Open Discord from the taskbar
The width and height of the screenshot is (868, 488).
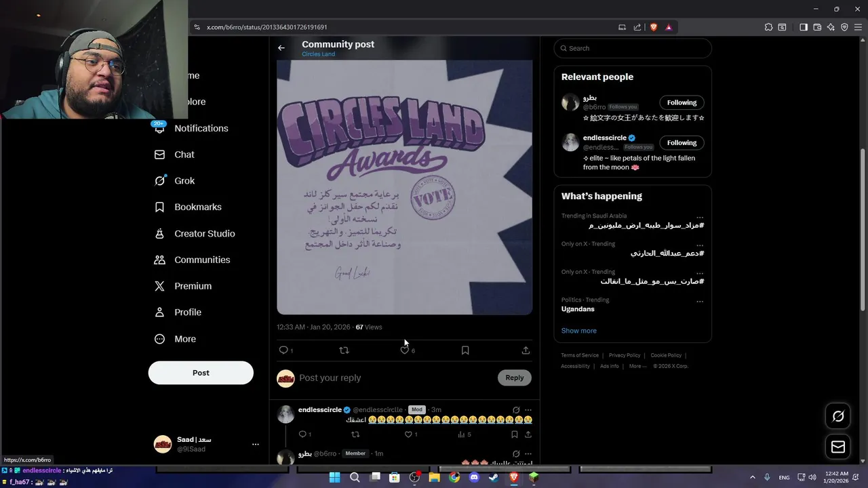point(474,477)
